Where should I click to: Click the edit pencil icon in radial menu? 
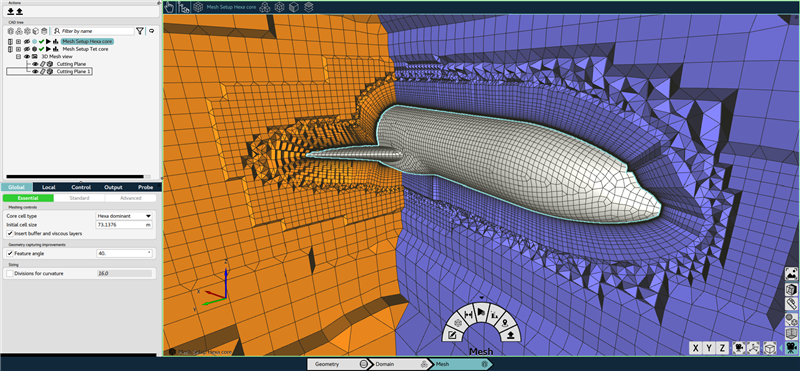(x=452, y=335)
